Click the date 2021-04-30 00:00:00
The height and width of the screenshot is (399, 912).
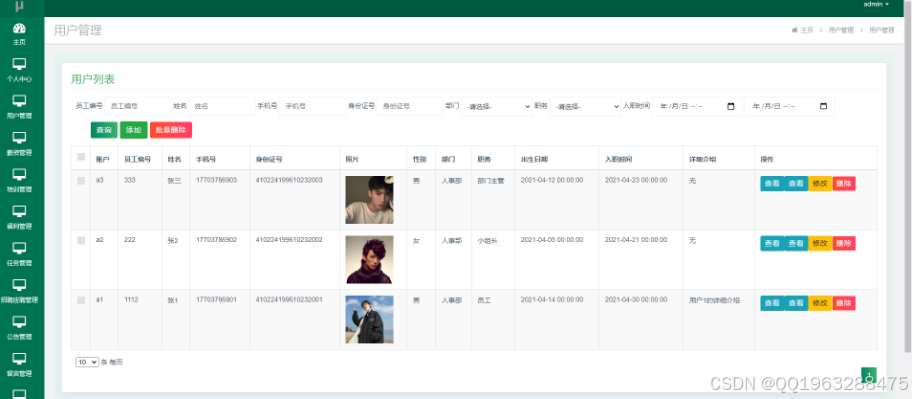click(x=636, y=300)
